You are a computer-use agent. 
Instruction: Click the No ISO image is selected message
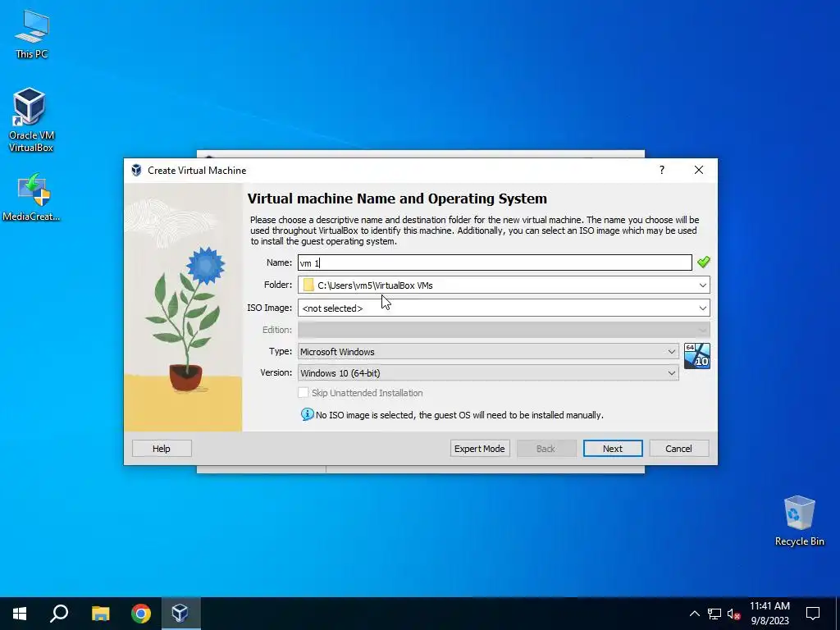pos(459,415)
